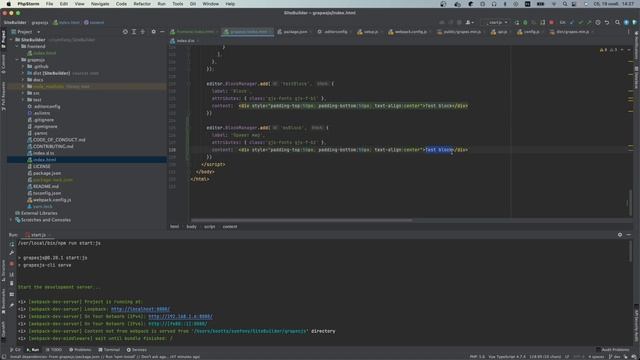The height and width of the screenshot is (360, 640).
Task: Switch to setup.js editor tab
Action: click(368, 32)
